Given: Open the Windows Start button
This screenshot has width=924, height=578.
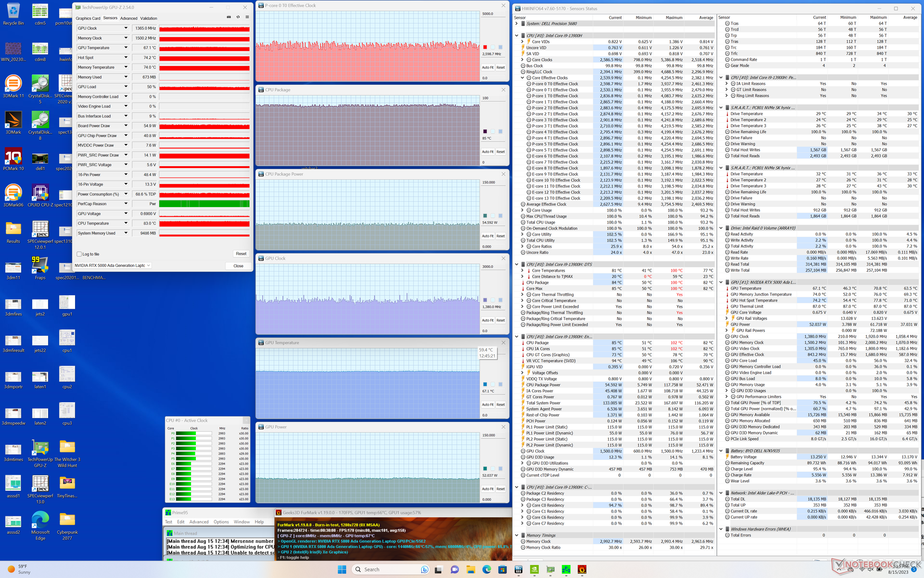Looking at the screenshot, I should pos(342,569).
